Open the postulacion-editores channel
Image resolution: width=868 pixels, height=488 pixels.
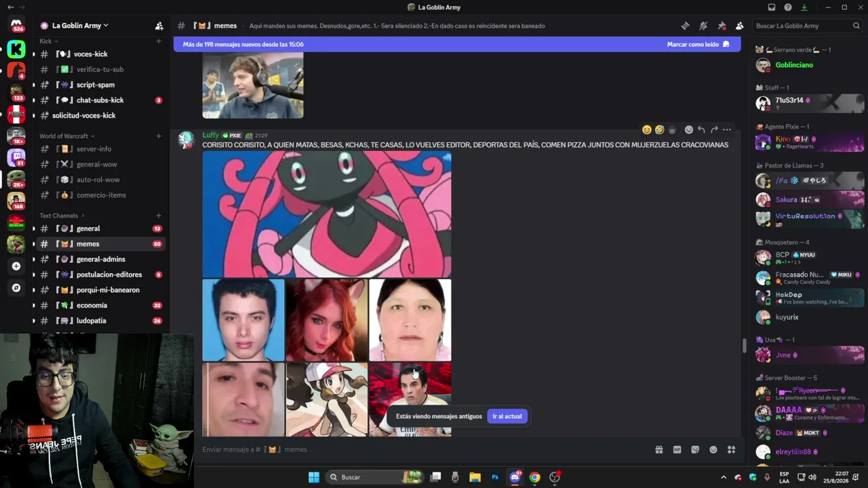[x=100, y=274]
